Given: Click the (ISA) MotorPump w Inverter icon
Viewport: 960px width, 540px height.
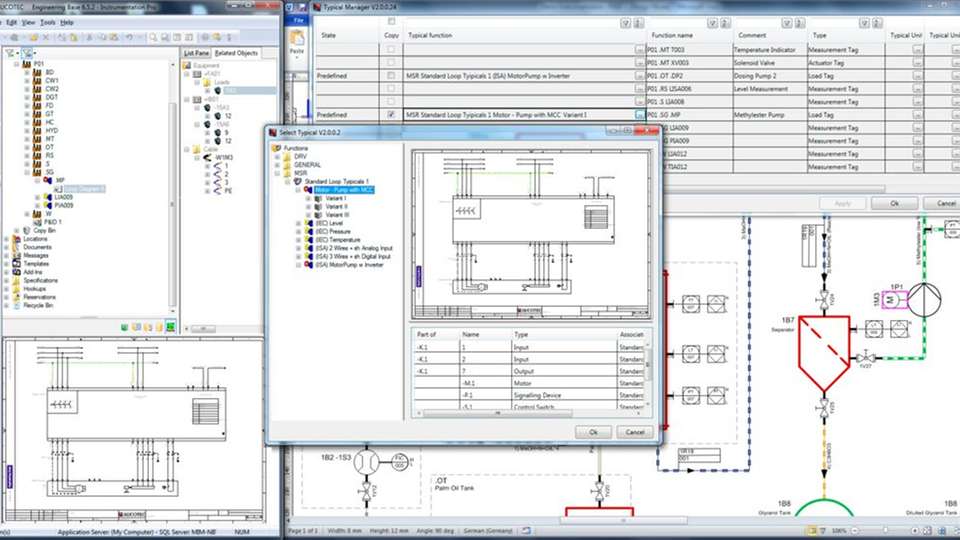Looking at the screenshot, I should click(x=309, y=264).
